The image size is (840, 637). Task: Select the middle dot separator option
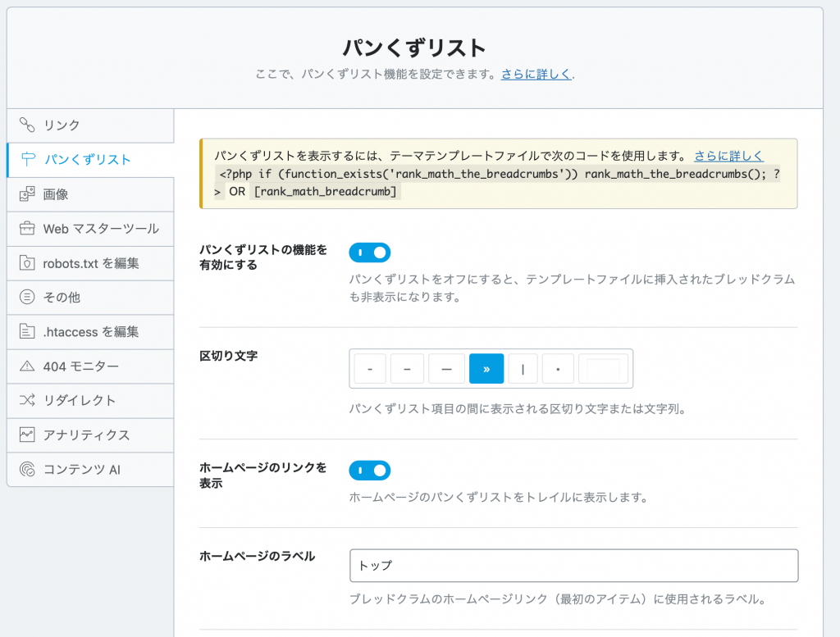click(558, 369)
